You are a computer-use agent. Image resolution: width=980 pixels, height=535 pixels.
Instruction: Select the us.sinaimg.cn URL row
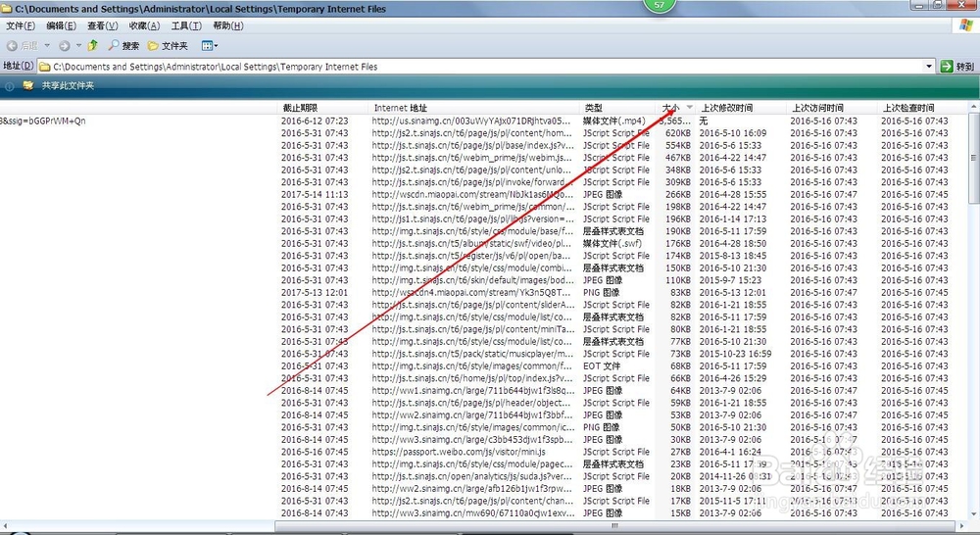pyautogui.click(x=471, y=121)
